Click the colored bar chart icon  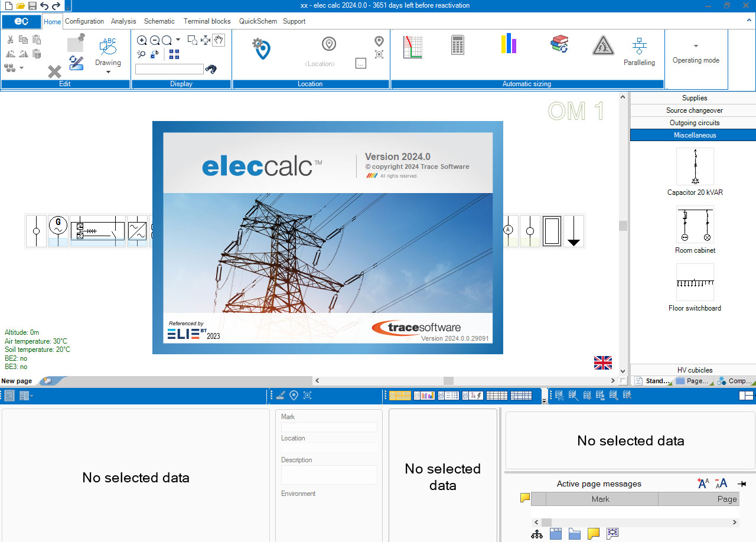509,44
